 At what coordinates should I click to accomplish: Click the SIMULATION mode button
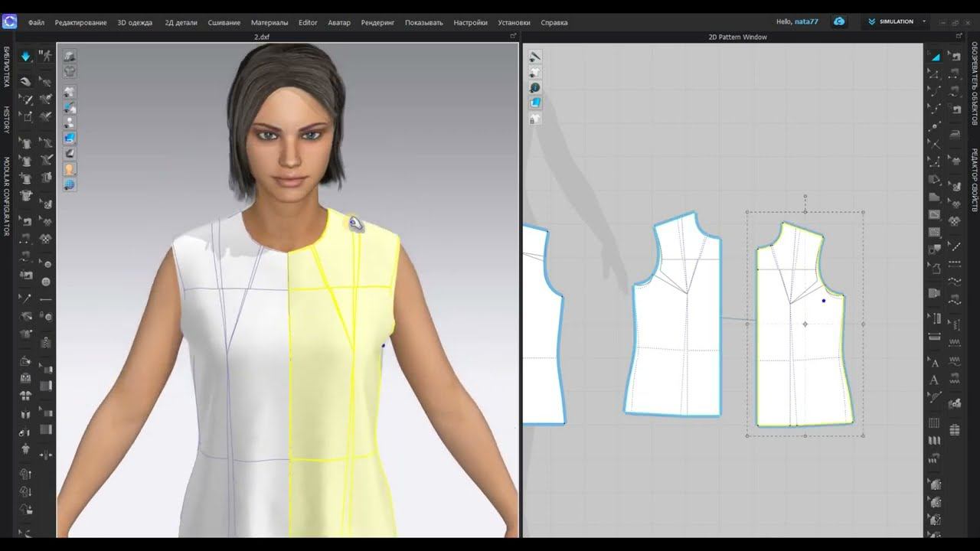(890, 21)
